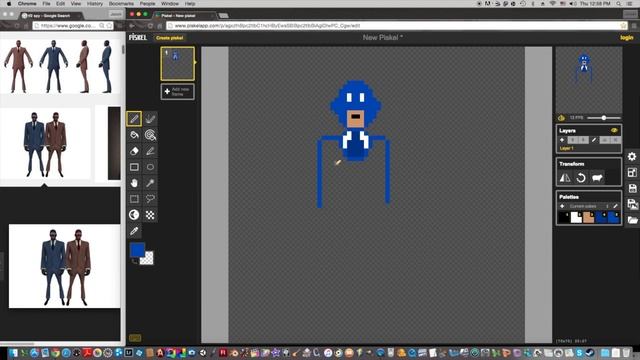640x360 pixels.
Task: Bookmark page with the star icon
Action: (x=623, y=26)
